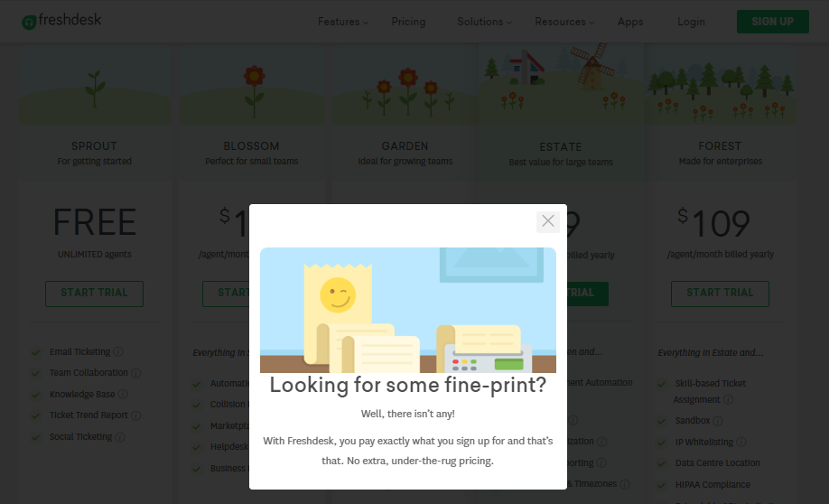Click info icon next to Timezones
The image size is (829, 504).
click(624, 484)
